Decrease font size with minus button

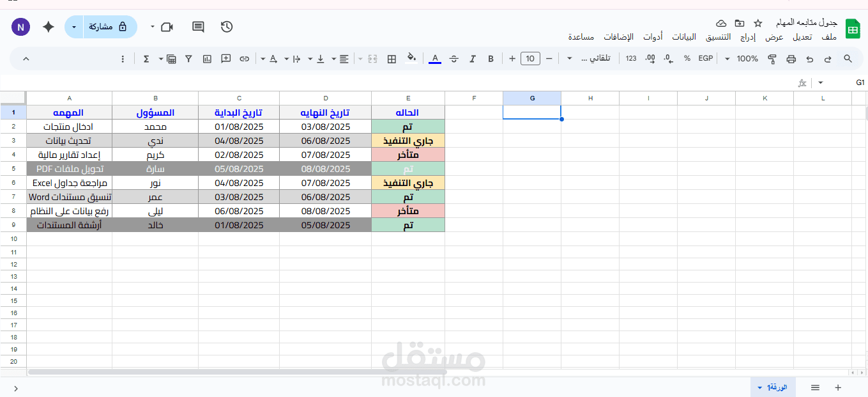pyautogui.click(x=549, y=59)
